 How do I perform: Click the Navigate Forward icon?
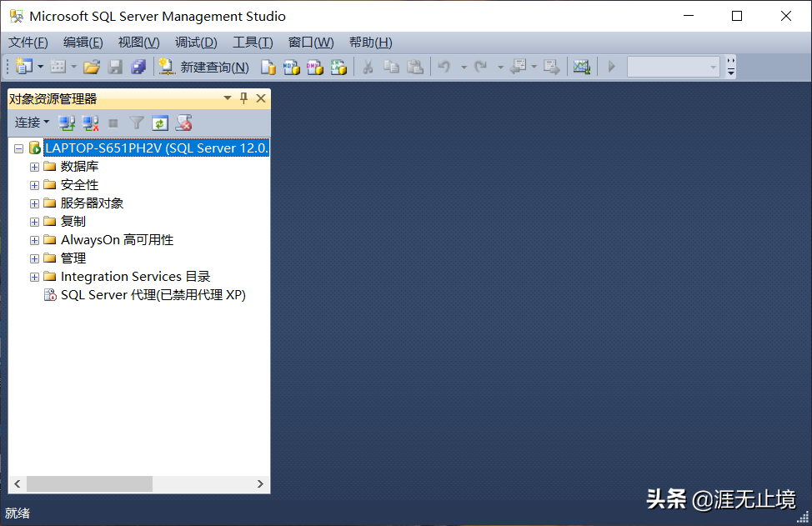pos(552,67)
